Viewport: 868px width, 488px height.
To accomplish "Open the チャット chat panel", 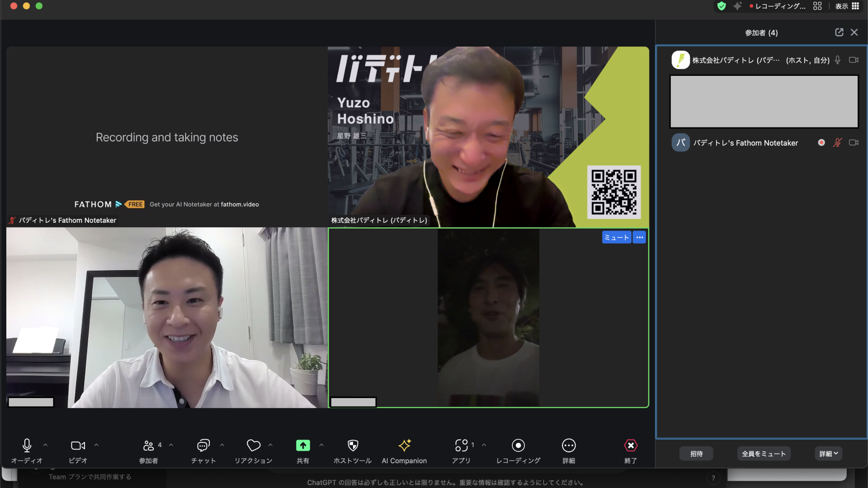I will tap(203, 450).
